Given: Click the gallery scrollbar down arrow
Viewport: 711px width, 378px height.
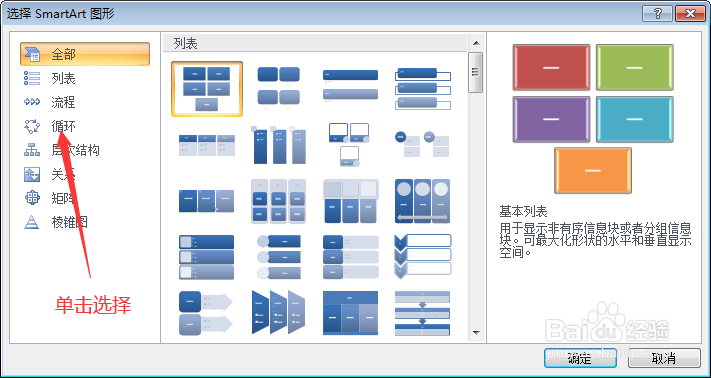Looking at the screenshot, I should click(x=476, y=333).
